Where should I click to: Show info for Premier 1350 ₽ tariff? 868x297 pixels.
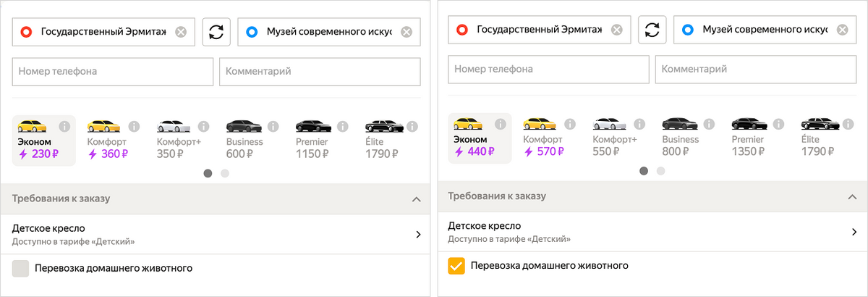click(780, 124)
